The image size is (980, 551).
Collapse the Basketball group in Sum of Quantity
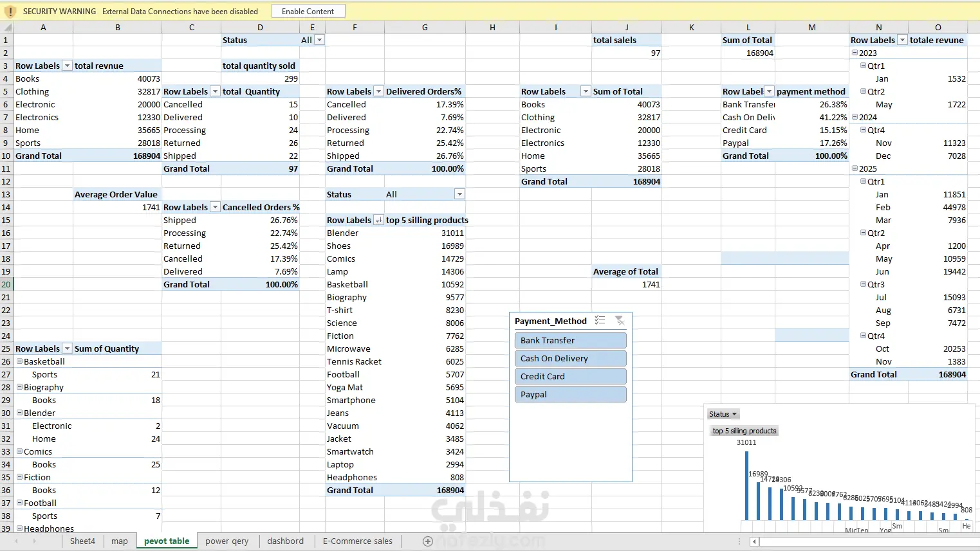(x=19, y=361)
